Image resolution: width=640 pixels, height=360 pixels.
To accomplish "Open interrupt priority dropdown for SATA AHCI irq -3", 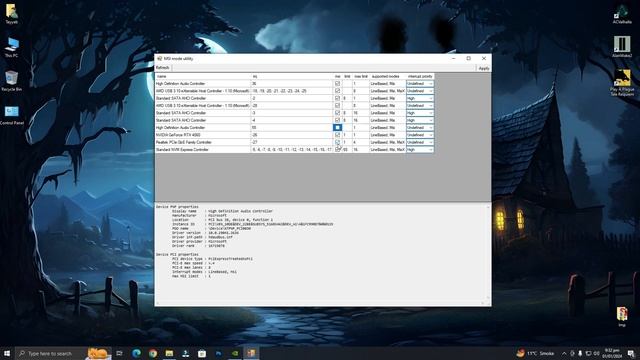I will coord(420,113).
